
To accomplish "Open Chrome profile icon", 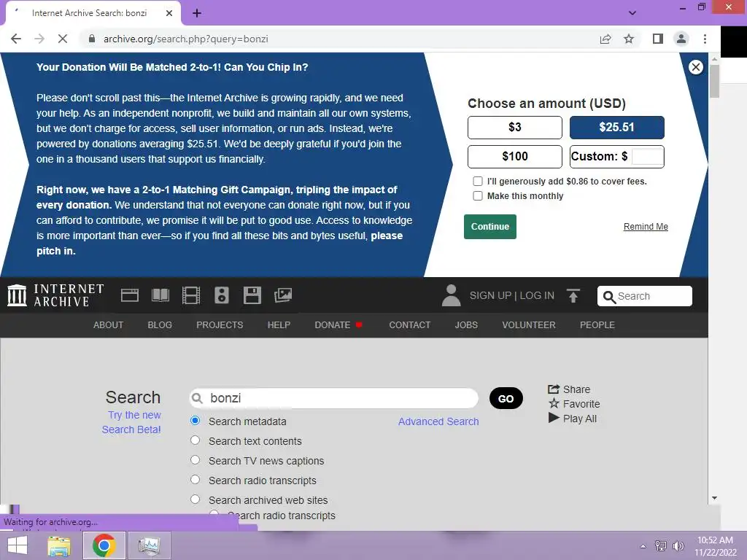I will pos(681,39).
